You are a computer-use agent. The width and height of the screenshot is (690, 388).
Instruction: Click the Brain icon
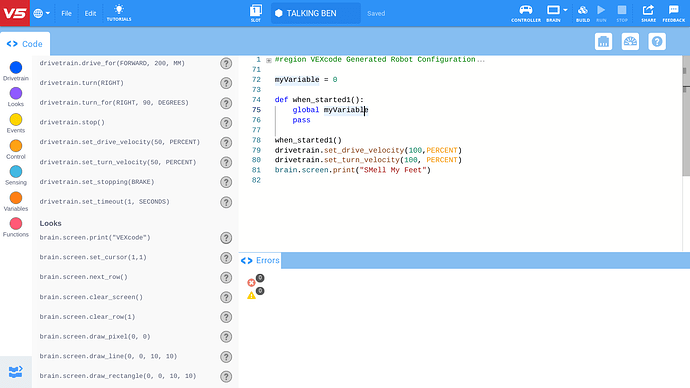pyautogui.click(x=553, y=13)
